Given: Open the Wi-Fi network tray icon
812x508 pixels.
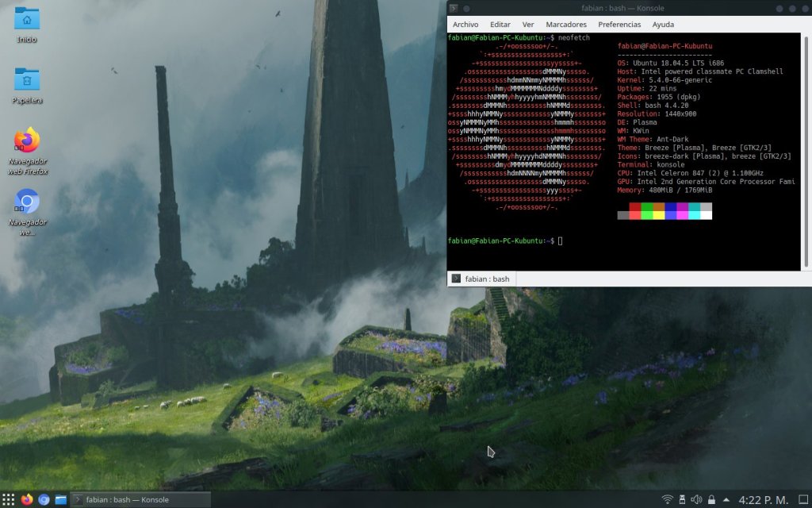Looking at the screenshot, I should 668,499.
